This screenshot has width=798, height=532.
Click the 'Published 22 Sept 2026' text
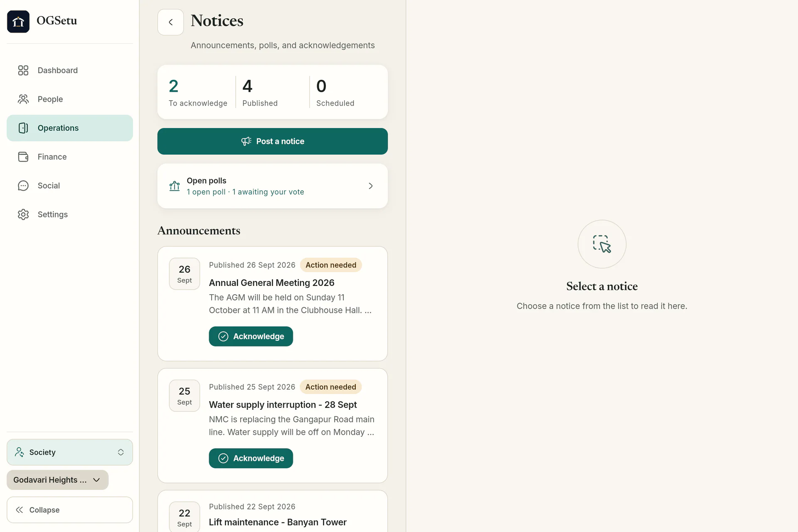(x=252, y=507)
